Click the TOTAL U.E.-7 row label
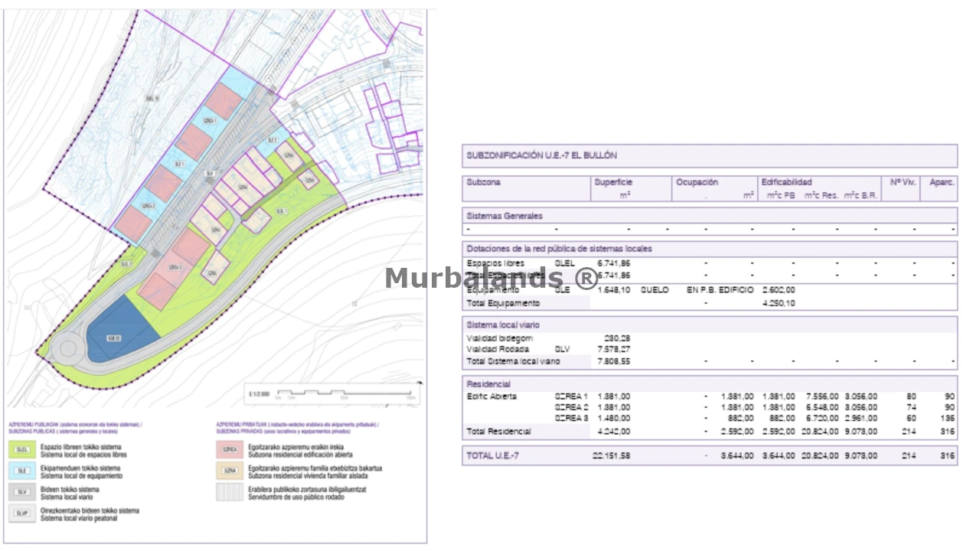 click(x=492, y=455)
